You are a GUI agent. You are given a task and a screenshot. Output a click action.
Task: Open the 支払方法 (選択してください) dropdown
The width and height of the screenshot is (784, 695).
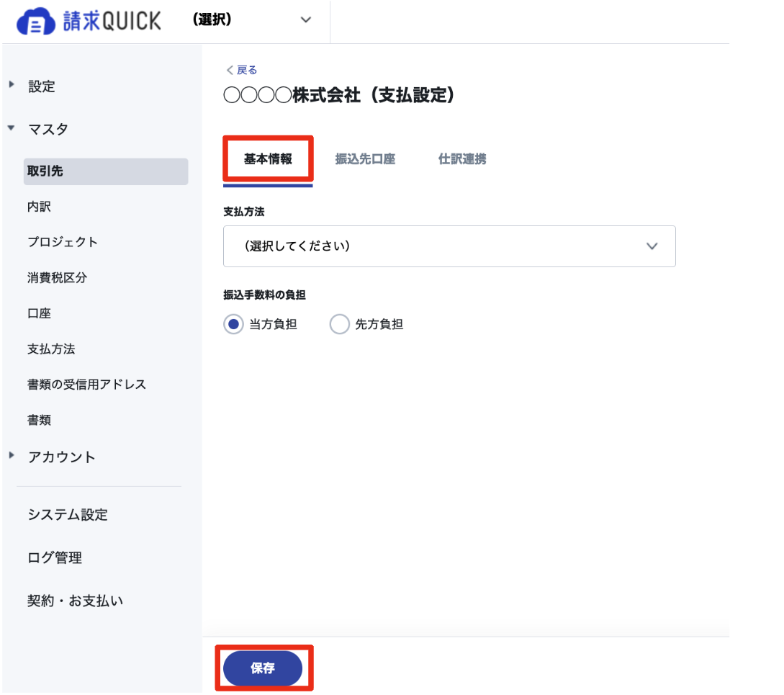(449, 246)
